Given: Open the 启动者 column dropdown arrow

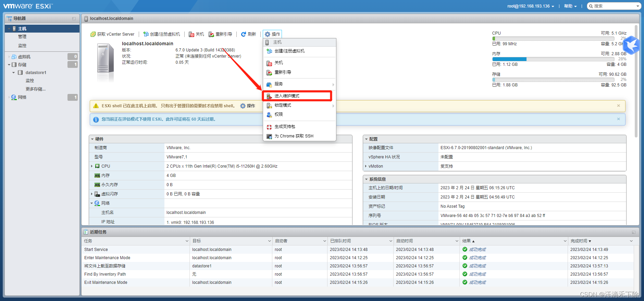Looking at the screenshot, I should click(324, 241).
